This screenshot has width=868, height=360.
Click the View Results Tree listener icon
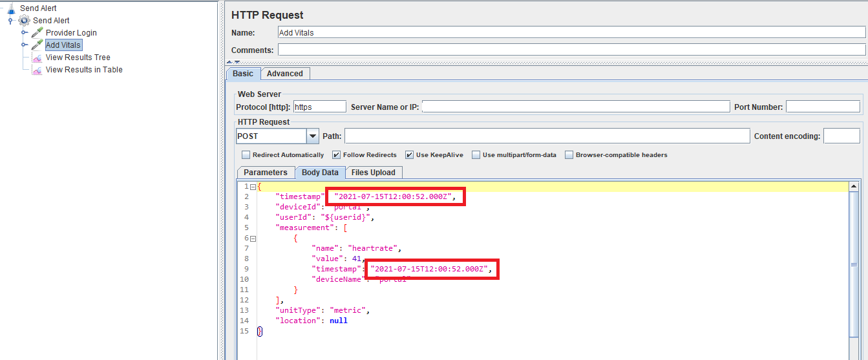pyautogui.click(x=37, y=58)
